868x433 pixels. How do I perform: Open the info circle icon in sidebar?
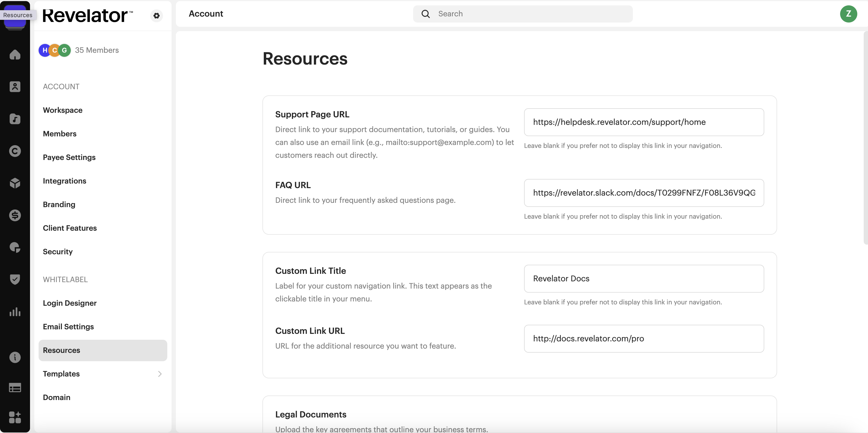pyautogui.click(x=15, y=357)
